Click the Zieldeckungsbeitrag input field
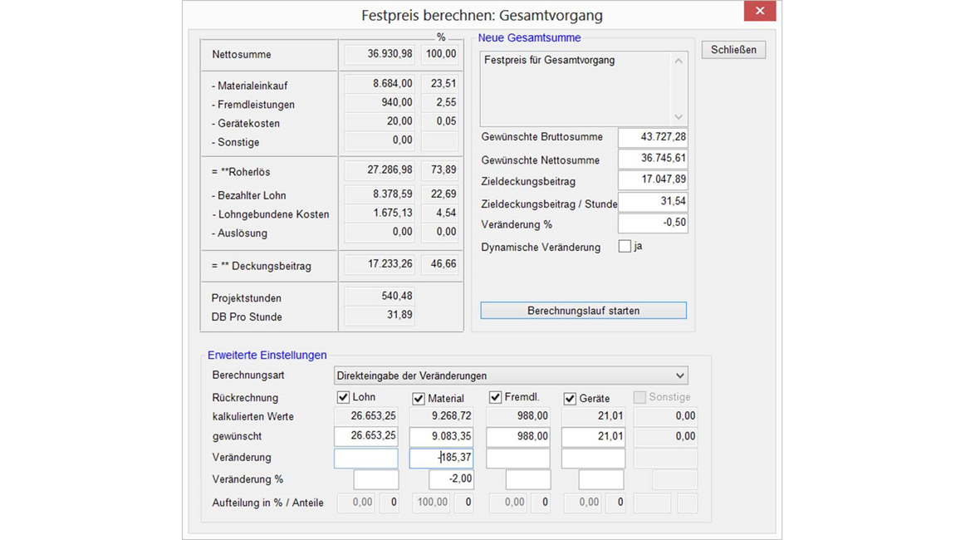Image resolution: width=980 pixels, height=540 pixels. click(653, 180)
